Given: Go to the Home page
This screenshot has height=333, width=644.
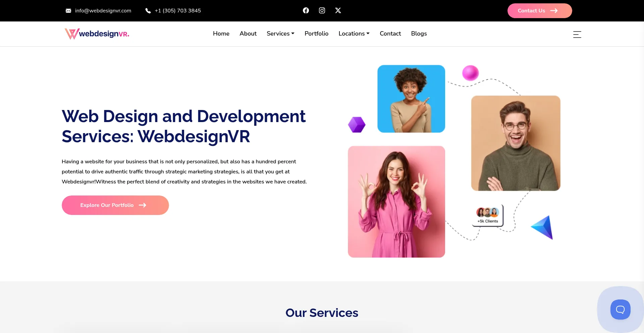Looking at the screenshot, I should pos(221,34).
